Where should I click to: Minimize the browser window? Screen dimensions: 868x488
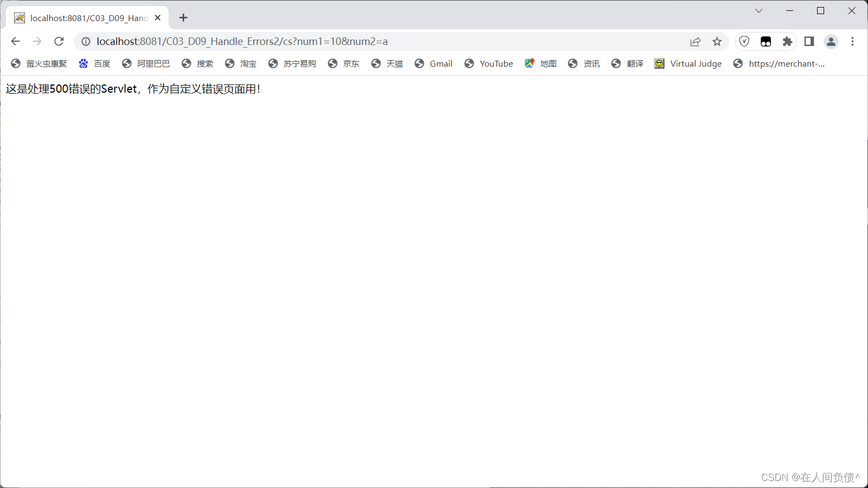(789, 11)
